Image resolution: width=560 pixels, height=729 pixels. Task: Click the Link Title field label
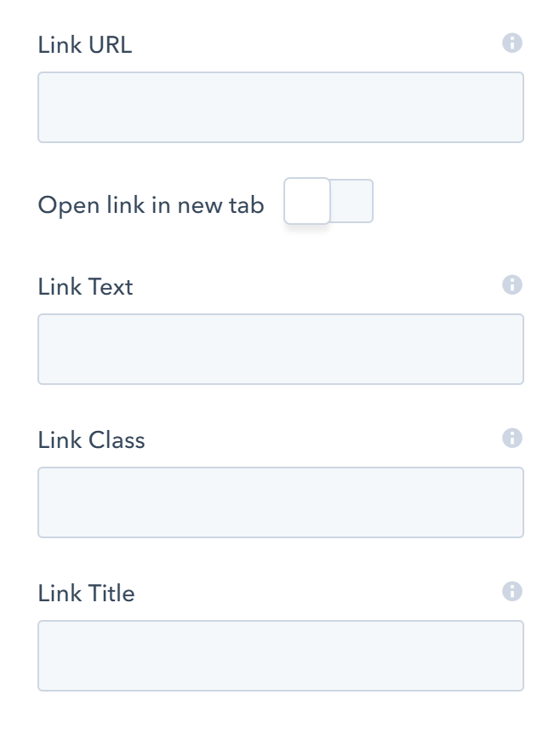85,594
